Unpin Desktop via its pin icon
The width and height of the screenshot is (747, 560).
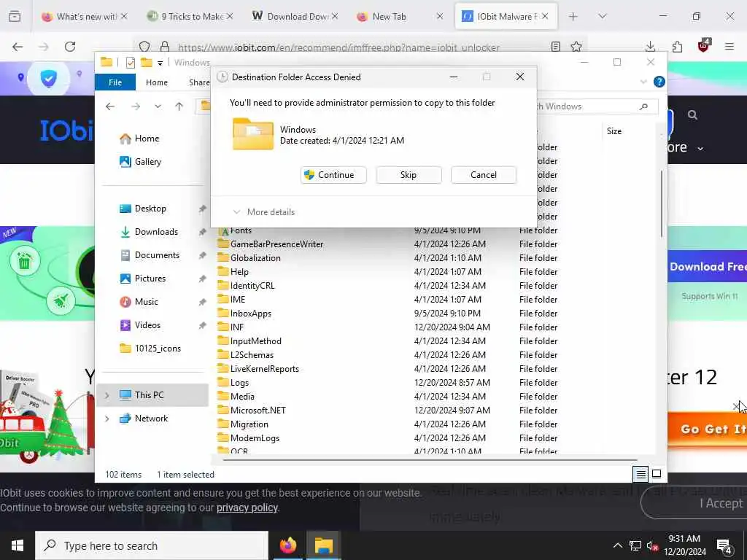(x=202, y=208)
